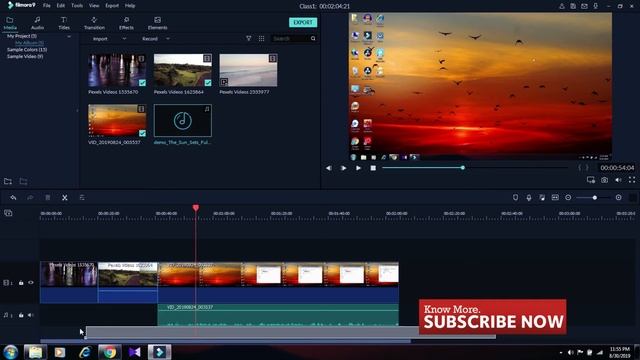Click the record voiceover microphone icon
This screenshot has height=360, width=640.
(x=529, y=198)
